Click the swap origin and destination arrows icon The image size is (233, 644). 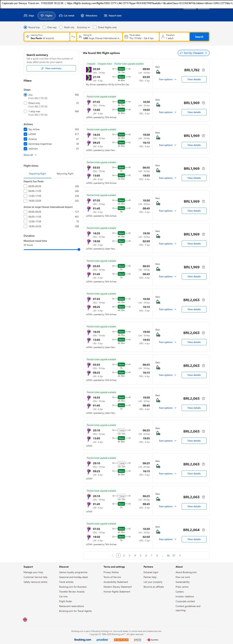tap(73, 37)
